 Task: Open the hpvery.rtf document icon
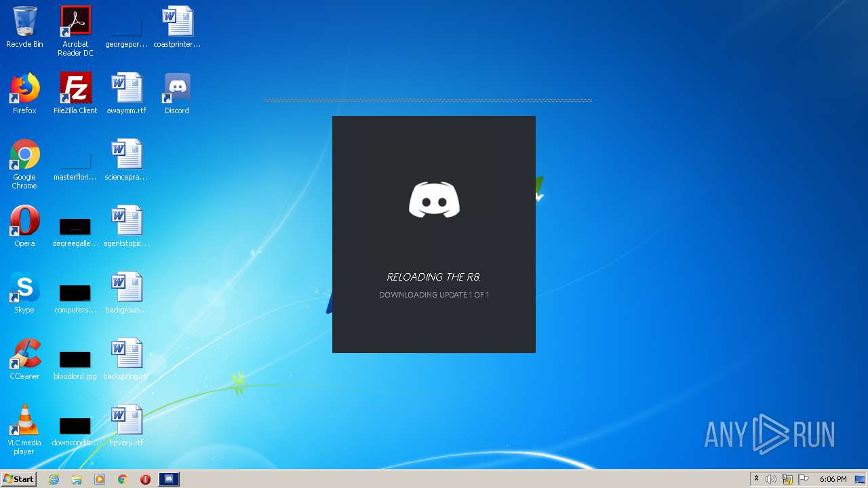(x=126, y=426)
